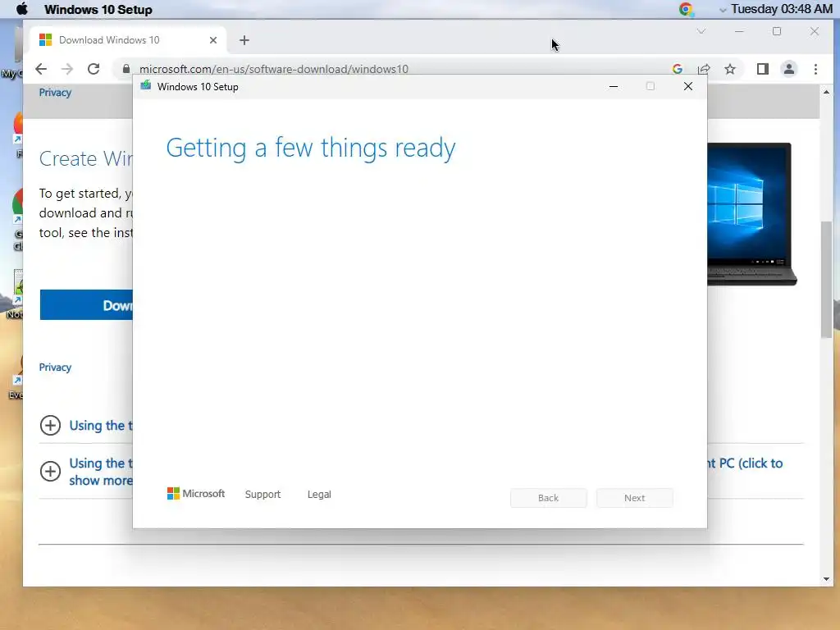Click the 'Getting a few things ready' heading
840x630 pixels.
tap(311, 148)
